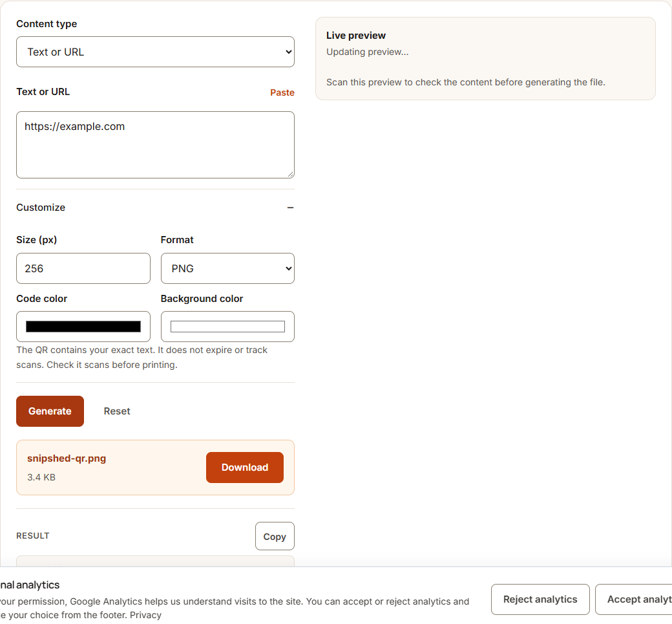Collapse the Customize section

(x=155, y=208)
